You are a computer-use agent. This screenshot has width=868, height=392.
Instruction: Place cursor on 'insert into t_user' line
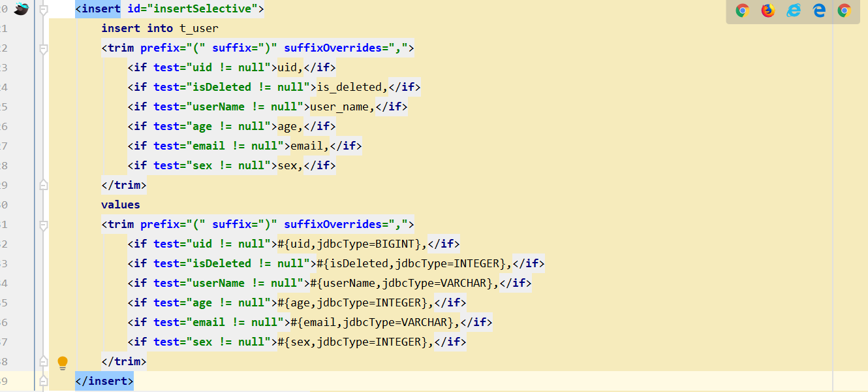click(160, 28)
